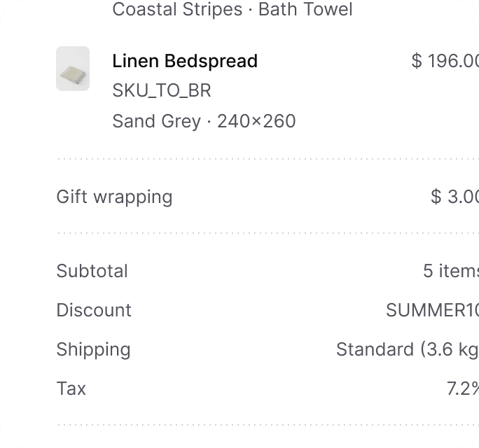Click the dotted divider above Subtotal

268,233
